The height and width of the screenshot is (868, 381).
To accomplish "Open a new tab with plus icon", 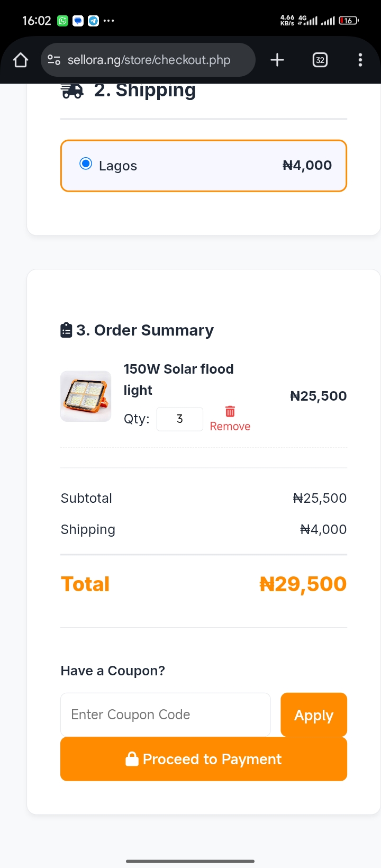I will click(x=277, y=60).
